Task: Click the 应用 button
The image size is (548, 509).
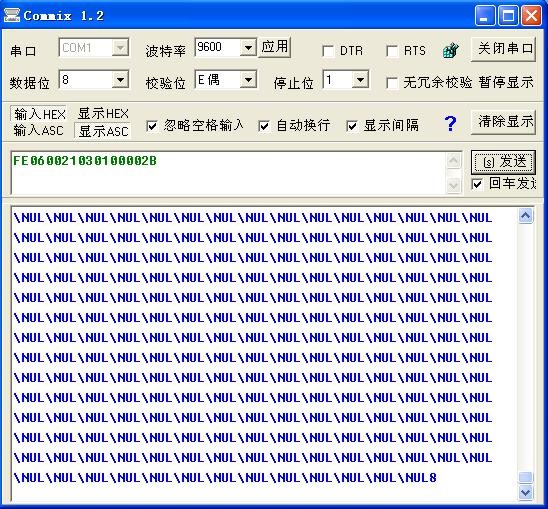Action: click(x=275, y=47)
